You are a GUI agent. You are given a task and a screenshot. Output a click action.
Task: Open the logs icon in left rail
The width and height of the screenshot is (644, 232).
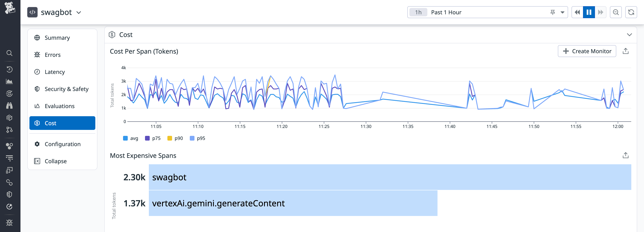[10, 158]
